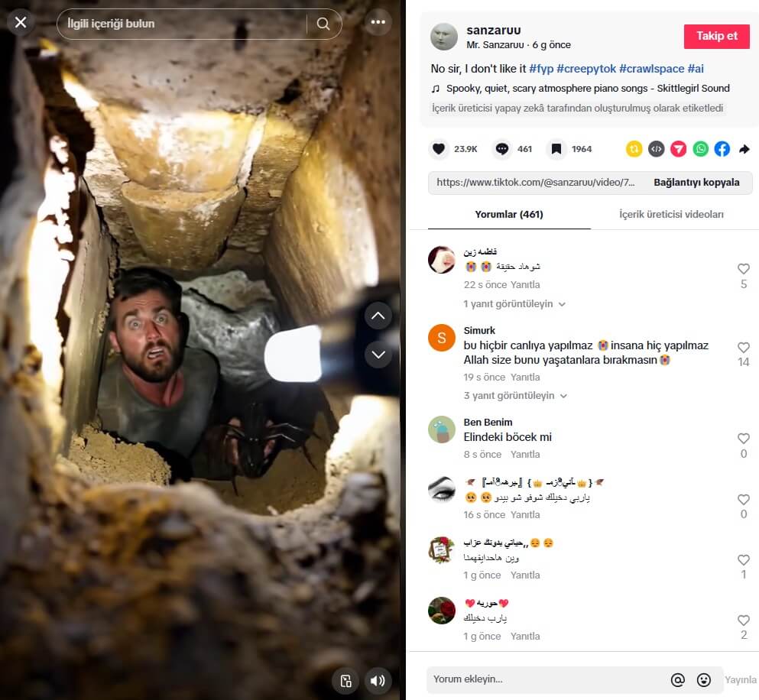Click the yellow repost icon
Screen dimensions: 759x700
[634, 149]
